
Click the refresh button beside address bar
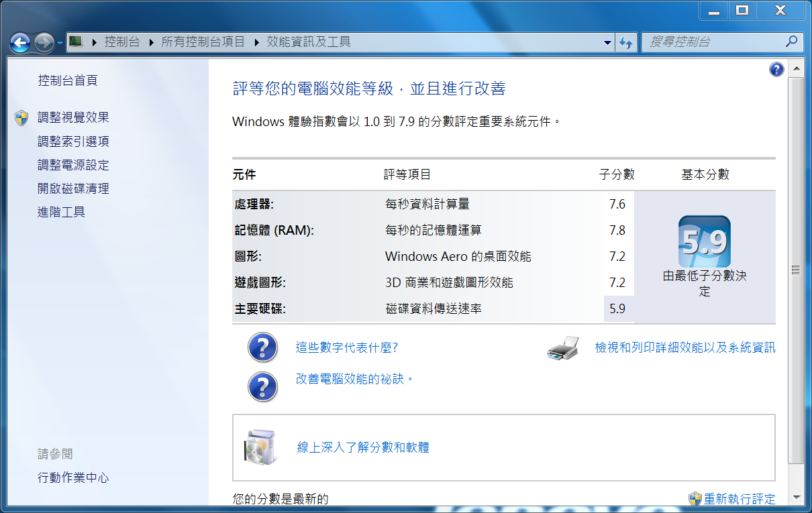(x=625, y=42)
